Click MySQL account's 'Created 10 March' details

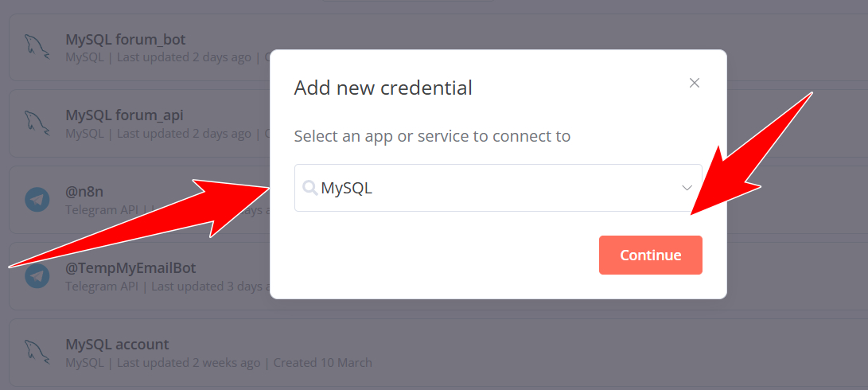click(322, 363)
